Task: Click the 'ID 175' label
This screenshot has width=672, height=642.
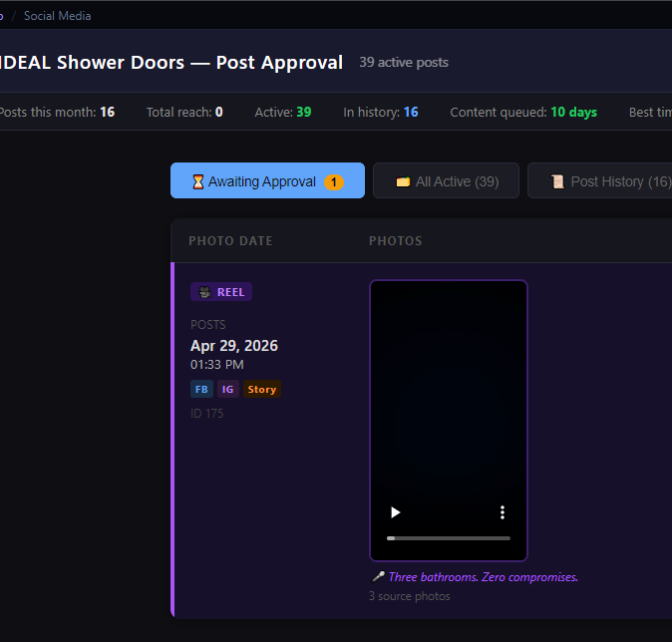Action: (x=206, y=413)
